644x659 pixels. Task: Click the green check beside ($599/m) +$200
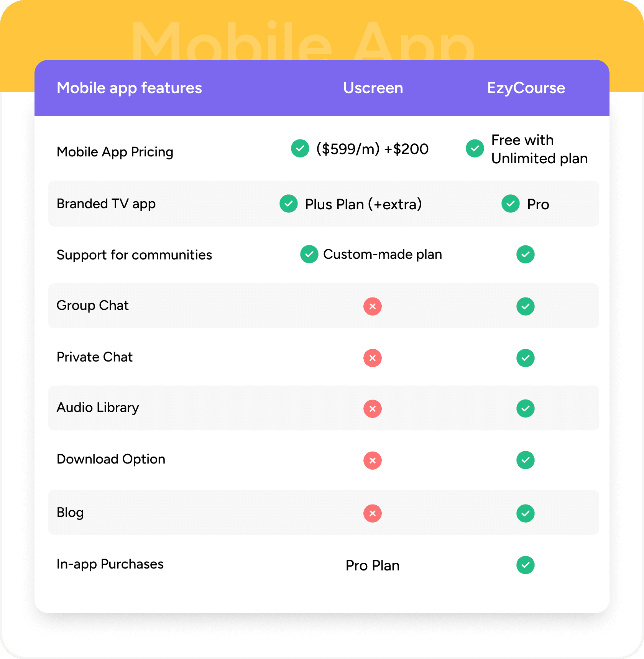click(x=300, y=148)
